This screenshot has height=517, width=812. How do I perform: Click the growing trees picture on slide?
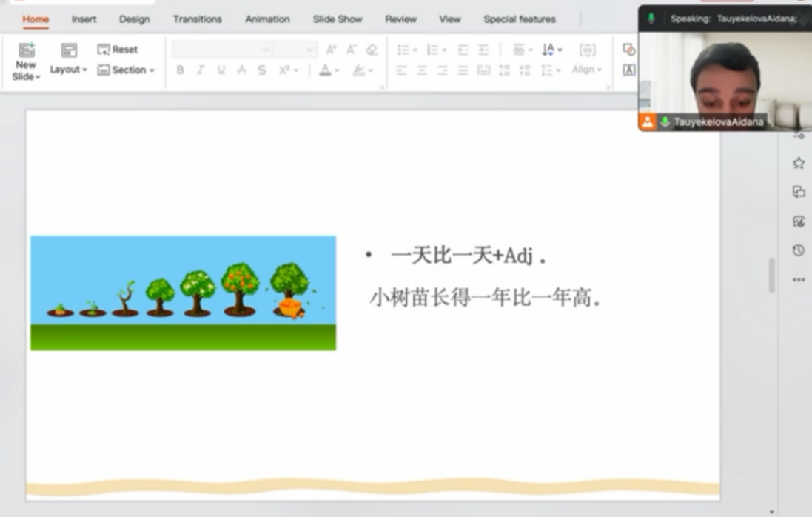[x=183, y=293]
